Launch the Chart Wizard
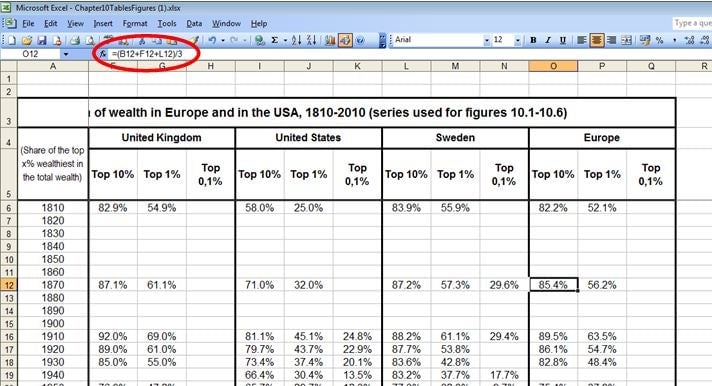The image size is (712, 386). click(330, 40)
